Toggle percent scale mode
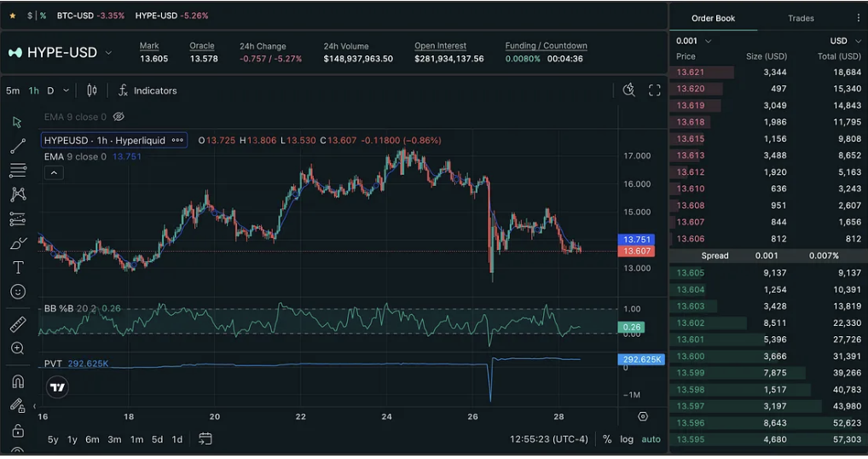Screen dimensions: 868x459 click(x=607, y=439)
